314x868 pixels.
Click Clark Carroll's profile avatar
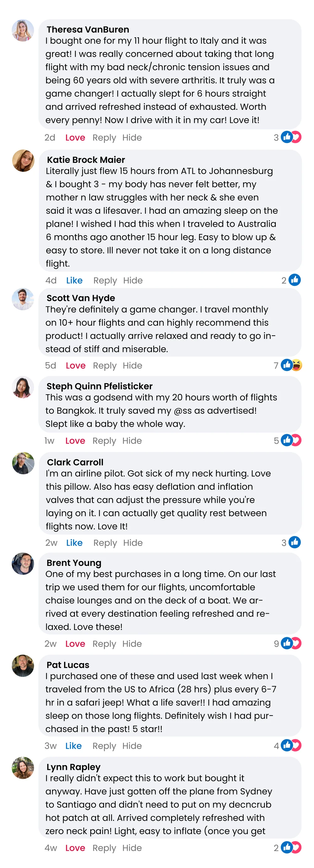point(23,463)
